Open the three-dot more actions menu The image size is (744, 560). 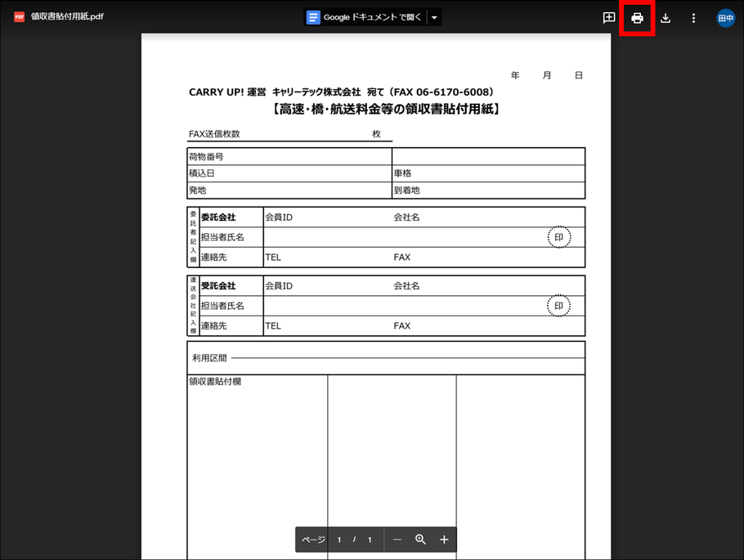click(693, 18)
